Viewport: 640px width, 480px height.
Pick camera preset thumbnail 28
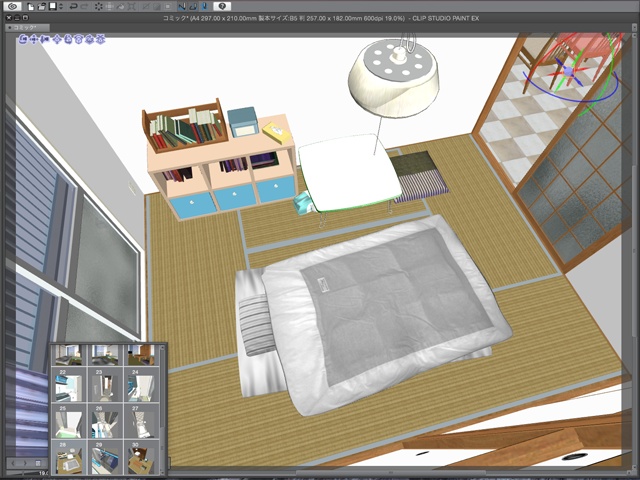click(x=69, y=458)
